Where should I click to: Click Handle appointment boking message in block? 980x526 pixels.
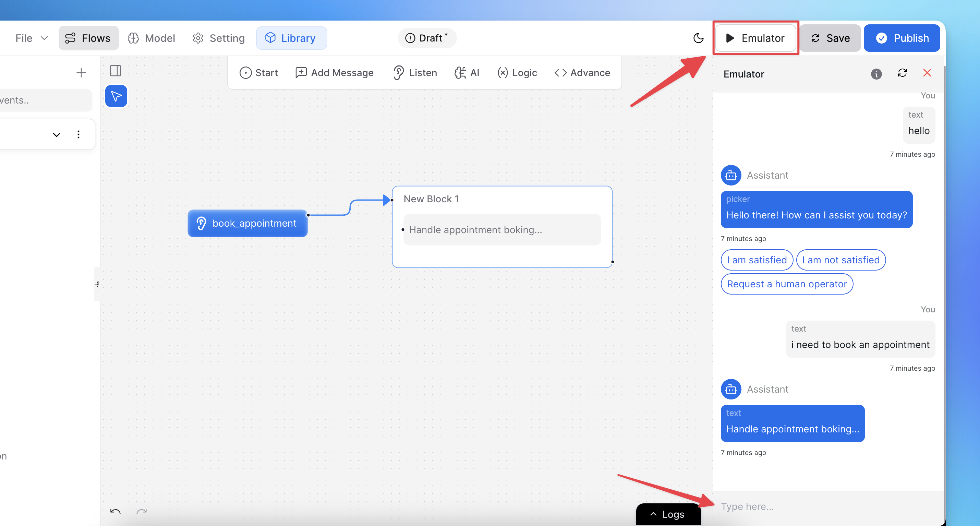502,229
